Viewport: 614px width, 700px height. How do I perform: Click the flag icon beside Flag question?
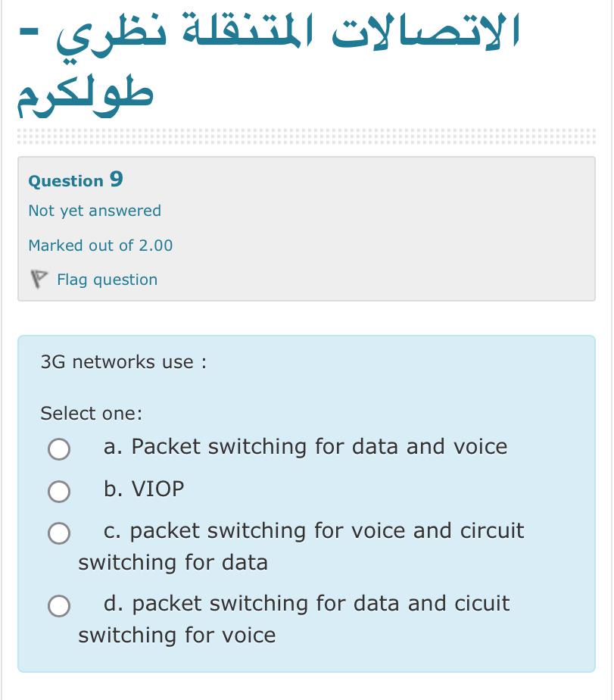[40, 279]
